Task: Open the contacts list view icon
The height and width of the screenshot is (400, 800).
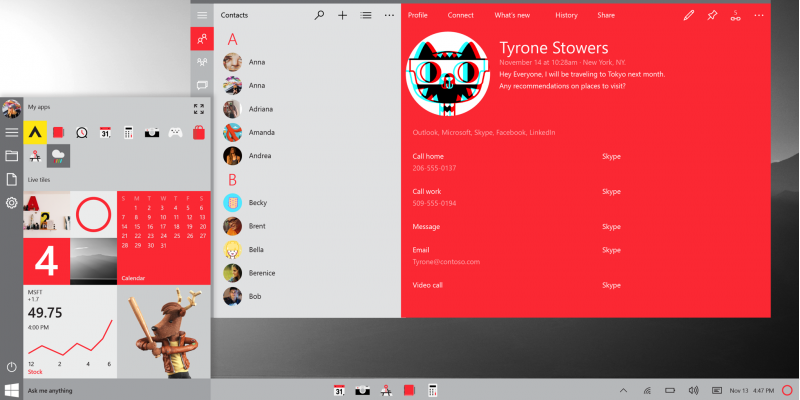Action: tap(366, 15)
